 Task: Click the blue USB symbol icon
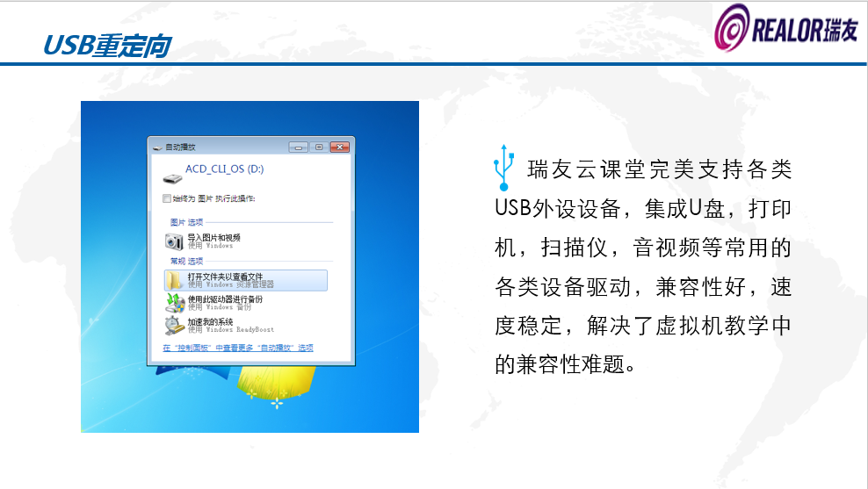503,167
